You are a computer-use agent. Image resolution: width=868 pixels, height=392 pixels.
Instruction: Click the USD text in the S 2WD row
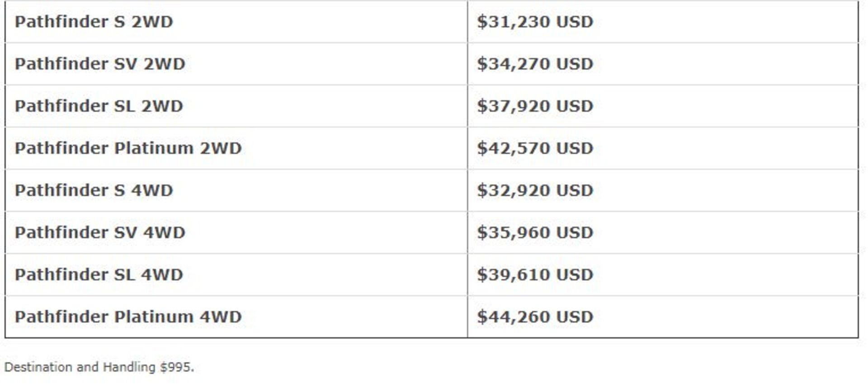[x=574, y=22]
